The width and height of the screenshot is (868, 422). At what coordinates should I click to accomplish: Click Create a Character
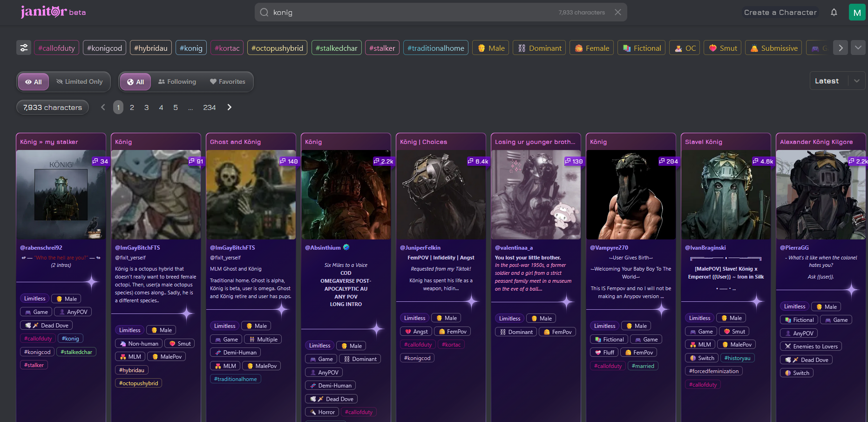click(x=780, y=13)
